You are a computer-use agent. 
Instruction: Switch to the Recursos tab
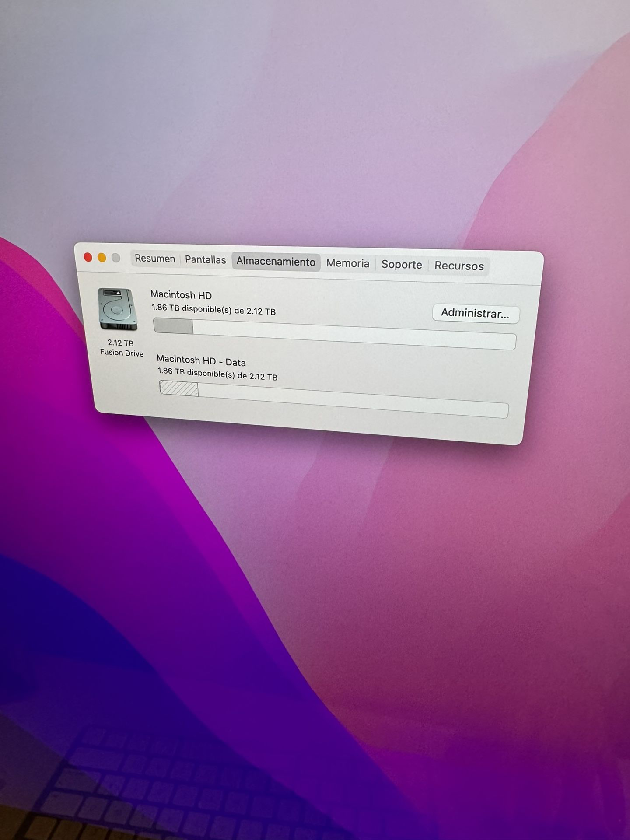coord(459,266)
